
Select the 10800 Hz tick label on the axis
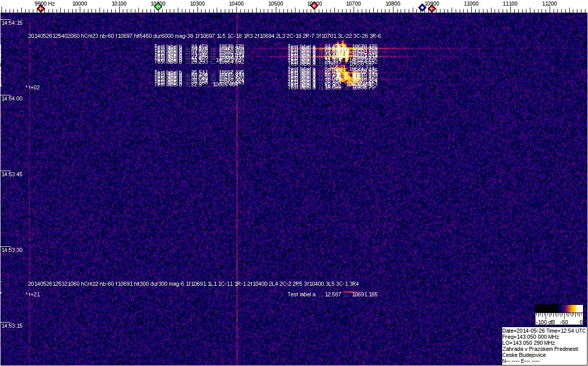click(393, 4)
